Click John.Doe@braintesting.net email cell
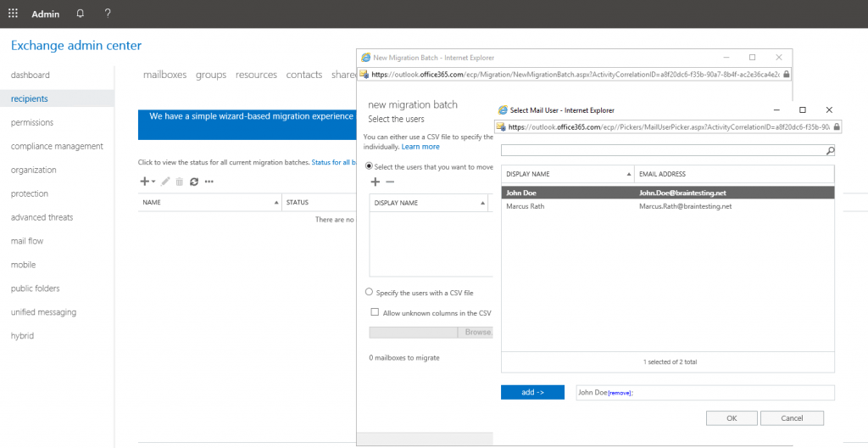Screen dimensions: 868x448 click(x=682, y=193)
